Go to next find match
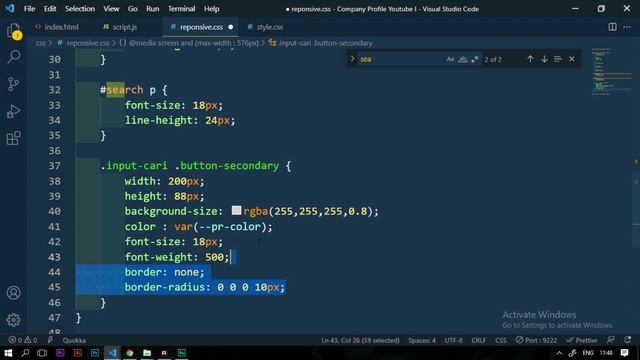 (544, 59)
